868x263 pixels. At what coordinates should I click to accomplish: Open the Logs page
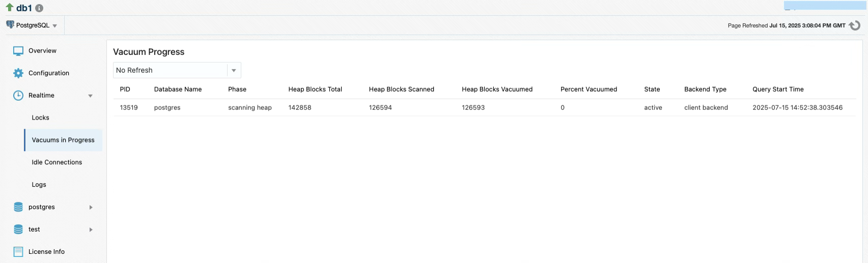click(x=39, y=185)
